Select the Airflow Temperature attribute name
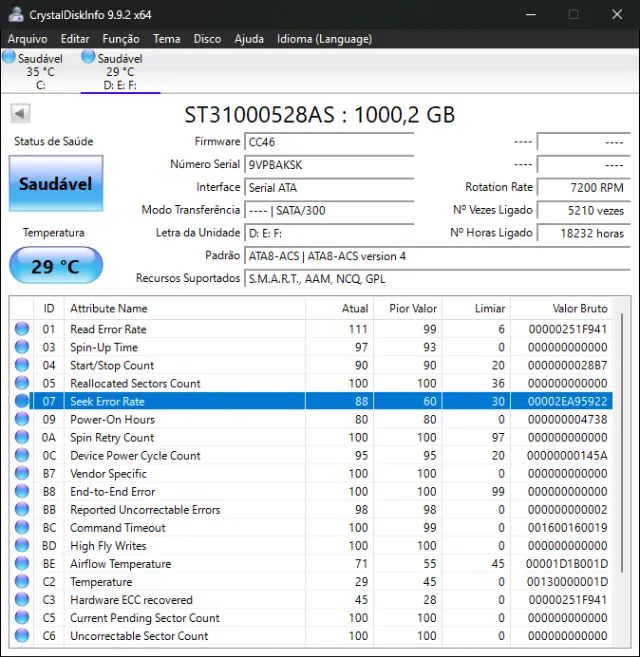This screenshot has height=657, width=640. coord(121,564)
